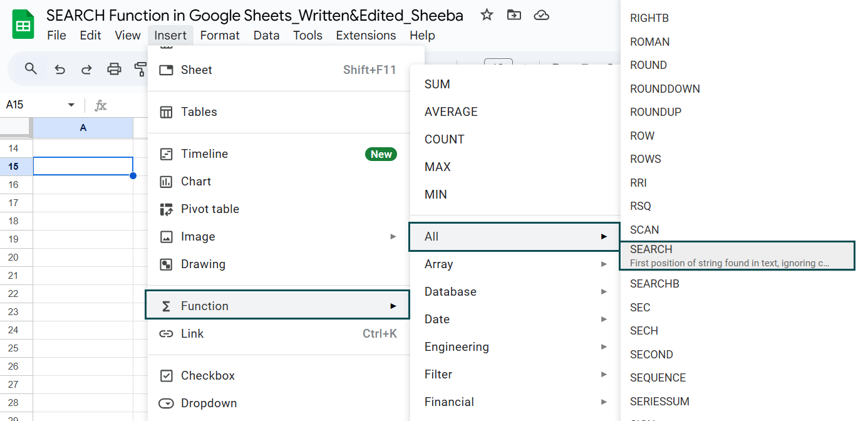Click the print icon
Viewport: 868px width, 421px height.
coord(114,69)
